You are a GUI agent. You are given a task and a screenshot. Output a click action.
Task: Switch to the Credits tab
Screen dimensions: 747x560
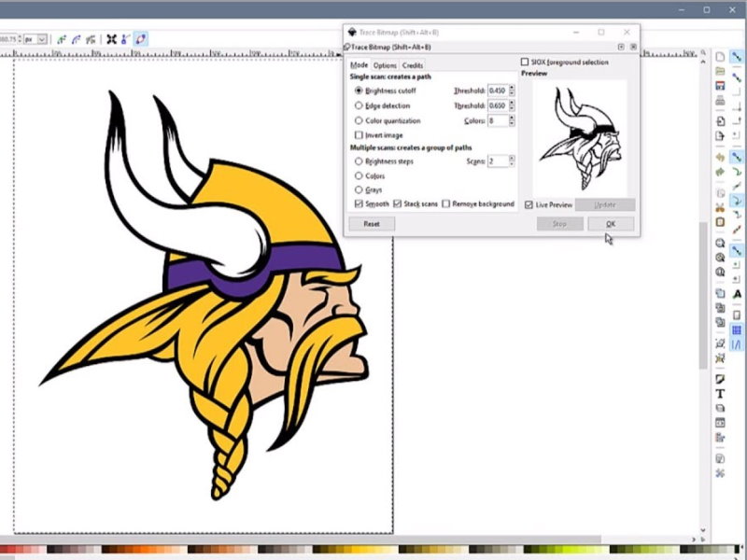412,65
